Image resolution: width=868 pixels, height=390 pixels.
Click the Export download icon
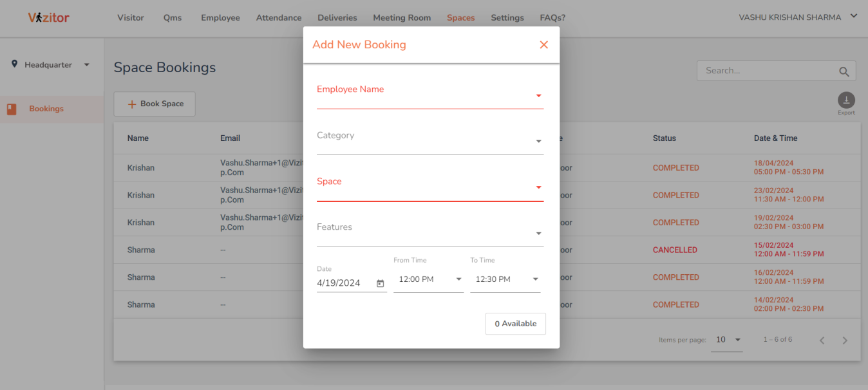845,100
